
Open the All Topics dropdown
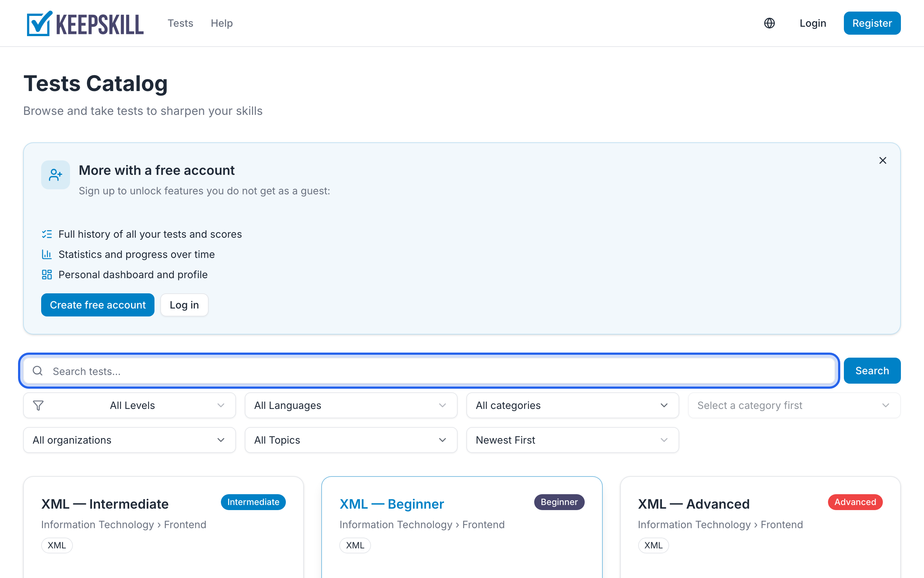tap(351, 440)
